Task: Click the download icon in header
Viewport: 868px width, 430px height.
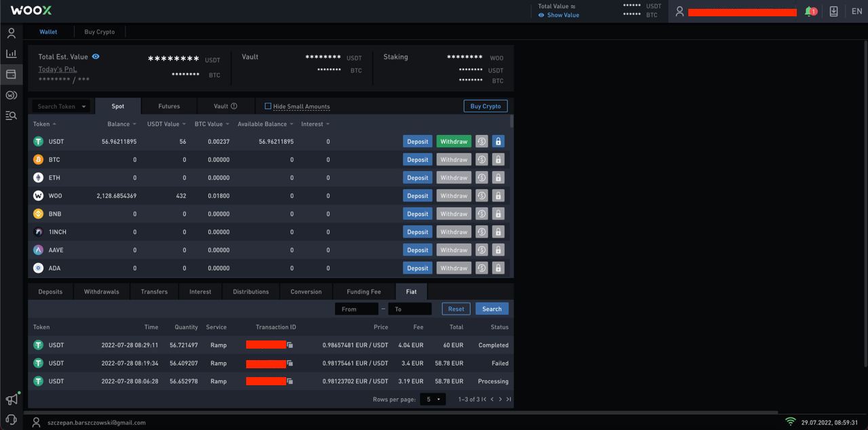Action: [833, 12]
